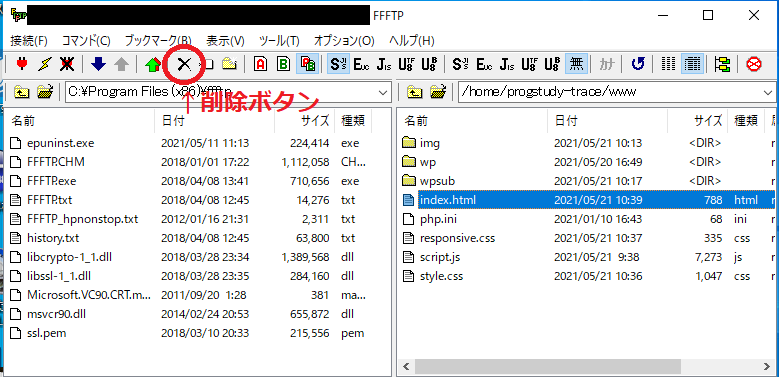
Task: Toggle the sync folder movement icon
Action: pyautogui.click(x=723, y=64)
